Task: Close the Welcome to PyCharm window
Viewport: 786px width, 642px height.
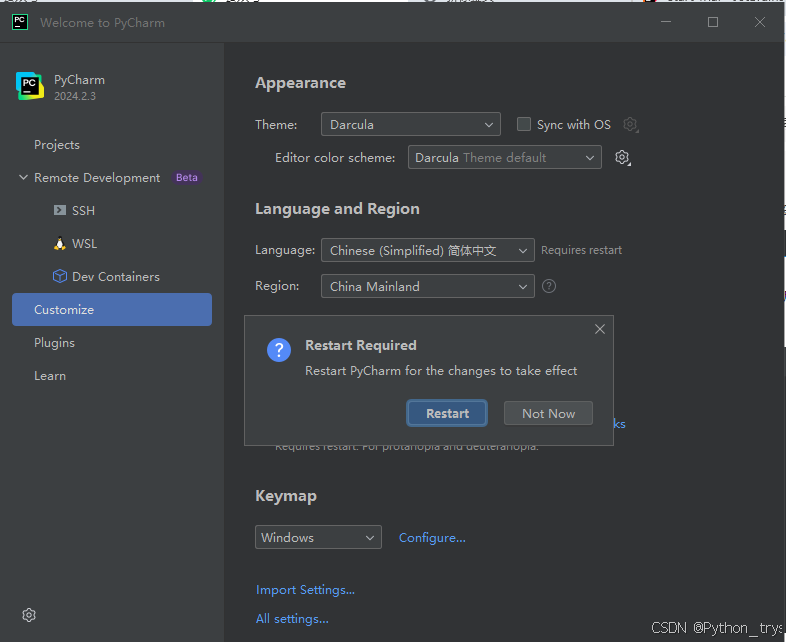Action: (x=760, y=22)
